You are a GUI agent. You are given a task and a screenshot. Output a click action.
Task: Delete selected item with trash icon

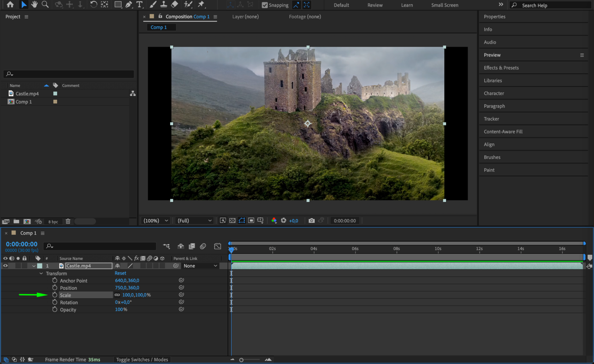[x=68, y=221]
